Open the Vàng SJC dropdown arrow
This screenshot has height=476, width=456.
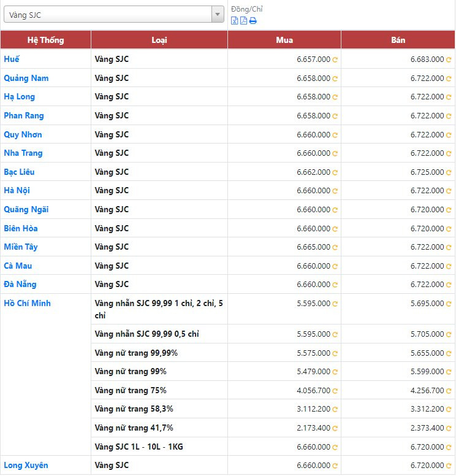tap(218, 14)
